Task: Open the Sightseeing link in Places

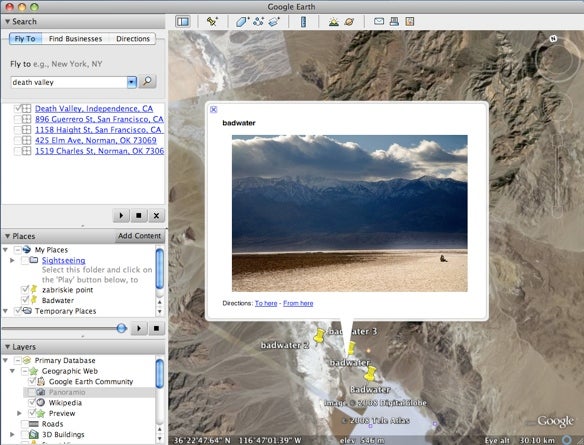Action: tap(63, 260)
